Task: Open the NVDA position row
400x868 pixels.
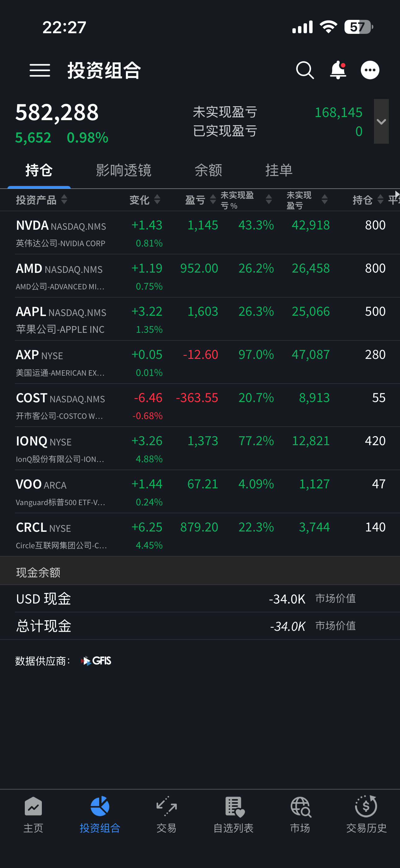Action: click(x=200, y=233)
